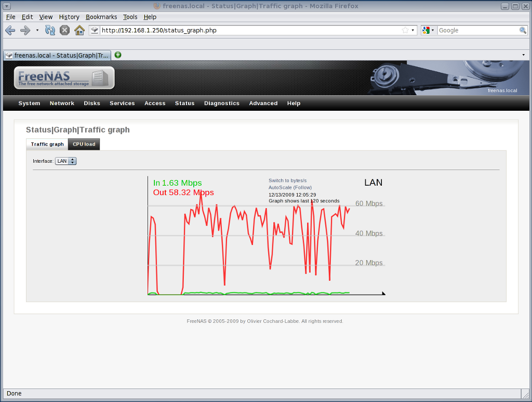Reload the page with the refresh icon
This screenshot has height=402, width=532.
pos(50,30)
